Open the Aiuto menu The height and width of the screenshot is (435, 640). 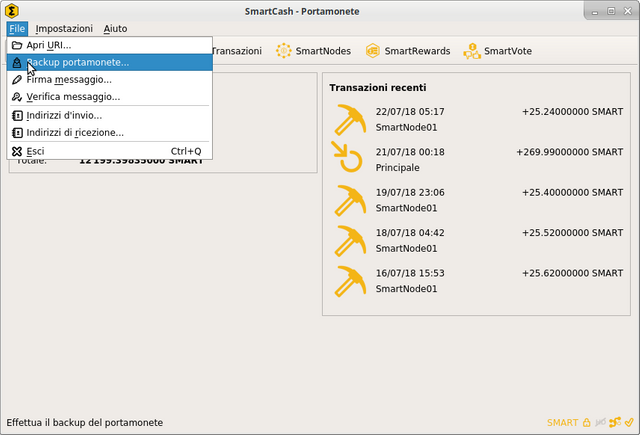pos(115,29)
